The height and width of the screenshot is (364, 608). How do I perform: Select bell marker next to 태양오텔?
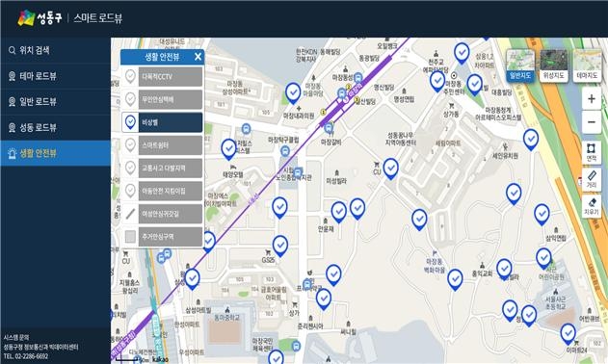[228, 149]
